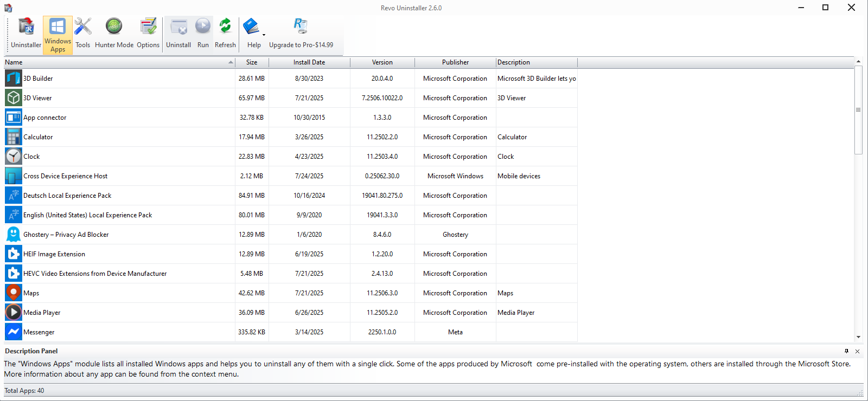The image size is (868, 401).
Task: Open the Uninstaller module
Action: 26,34
